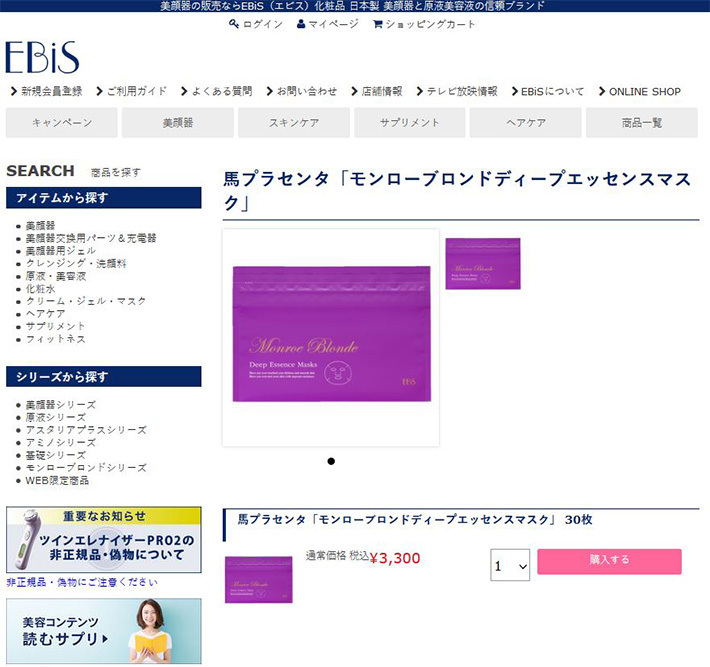Open クリーム・ジェル・マスク category

[x=86, y=301]
